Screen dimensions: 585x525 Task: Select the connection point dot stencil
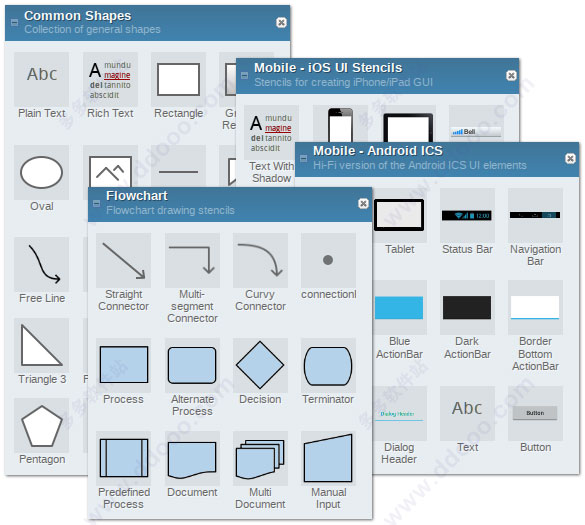click(328, 260)
